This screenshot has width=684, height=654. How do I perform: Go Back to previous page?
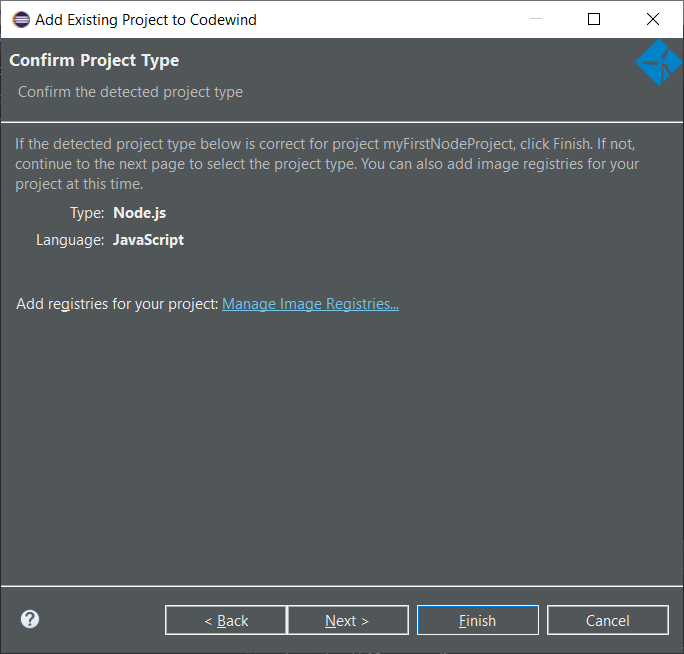point(226,620)
